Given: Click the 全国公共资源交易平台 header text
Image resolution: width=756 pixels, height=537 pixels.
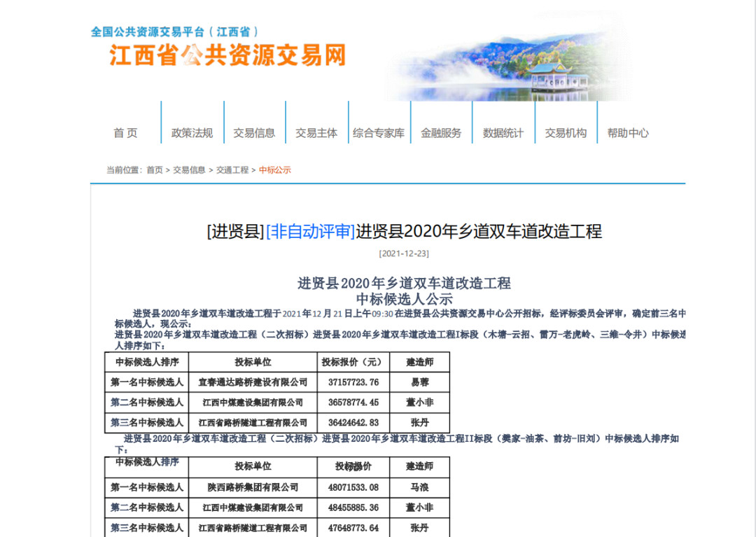Looking at the screenshot, I should (x=175, y=32).
